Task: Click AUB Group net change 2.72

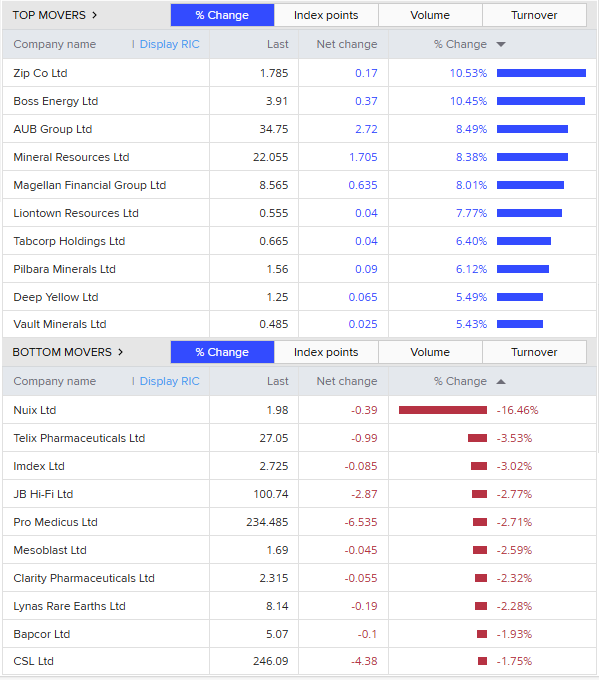Action: pyautogui.click(x=367, y=129)
